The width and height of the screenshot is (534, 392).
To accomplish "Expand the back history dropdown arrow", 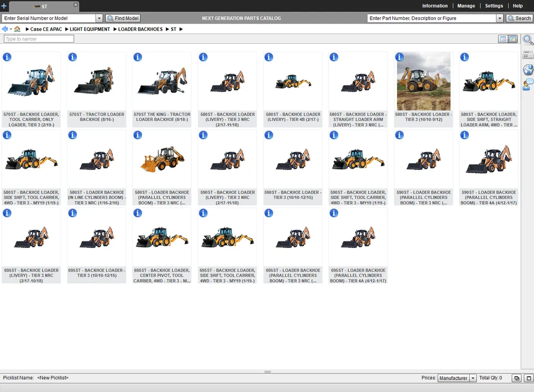I will pyautogui.click(x=11, y=29).
